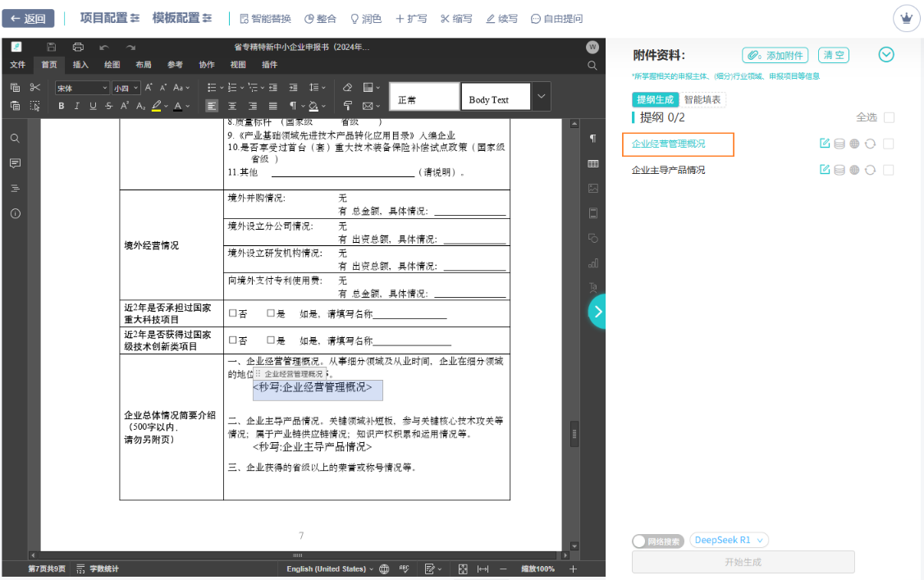Click the 添加附件 attachment button

tap(774, 55)
